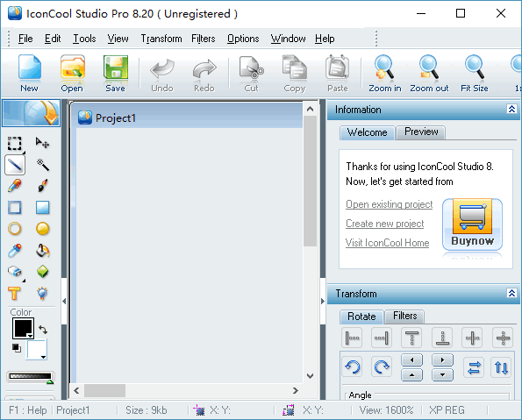Select the light bulb tool

tap(43, 293)
